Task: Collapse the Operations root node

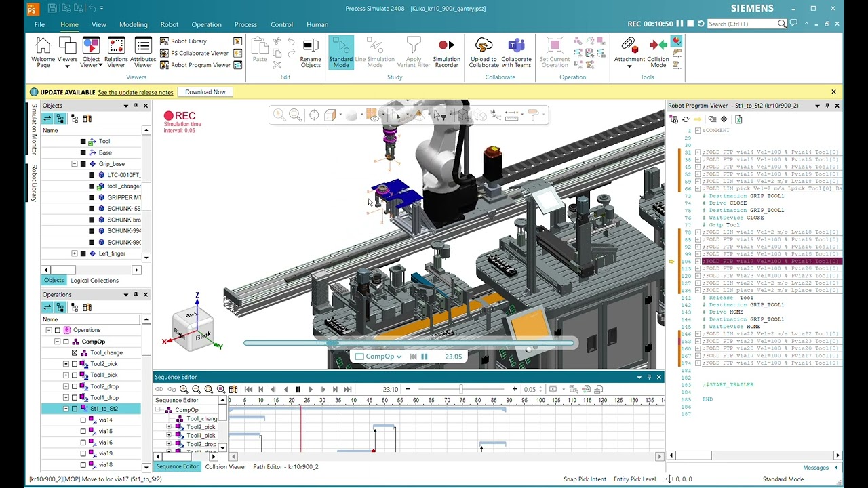Action: click(49, 330)
